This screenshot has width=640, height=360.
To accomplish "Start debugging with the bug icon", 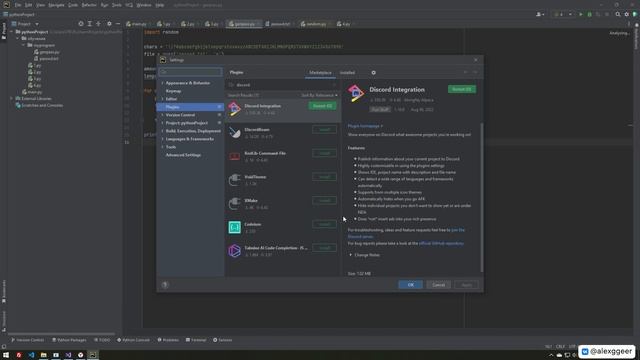I will click(589, 14).
